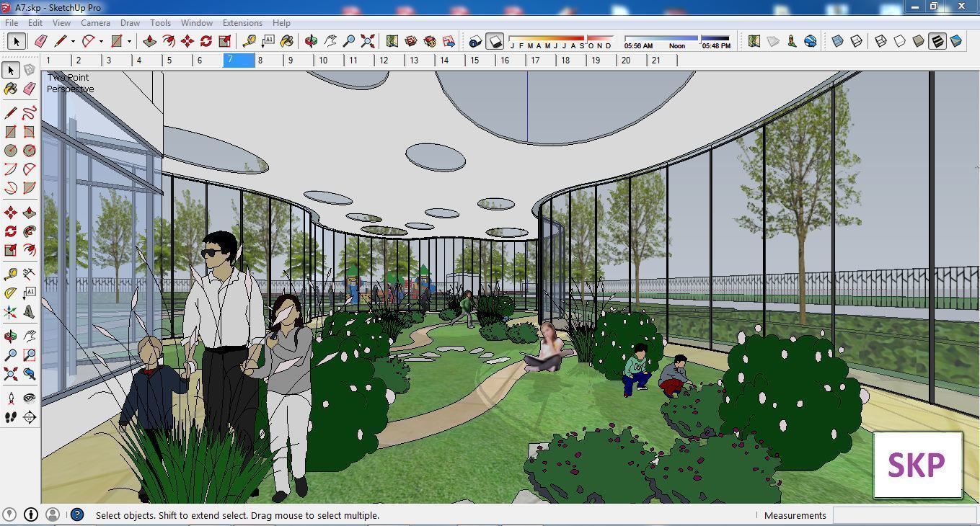Switch to scene tab 8
The height and width of the screenshot is (526, 980).
pyautogui.click(x=270, y=61)
